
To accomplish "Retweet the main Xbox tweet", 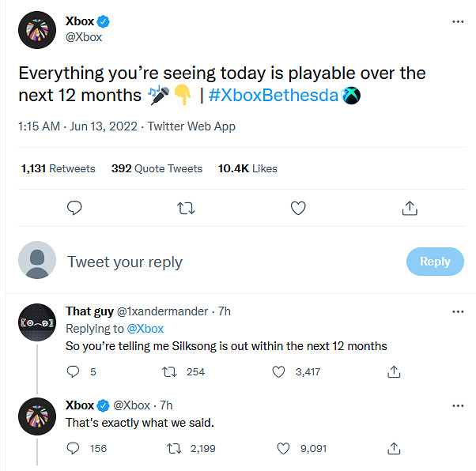I will pos(187,208).
